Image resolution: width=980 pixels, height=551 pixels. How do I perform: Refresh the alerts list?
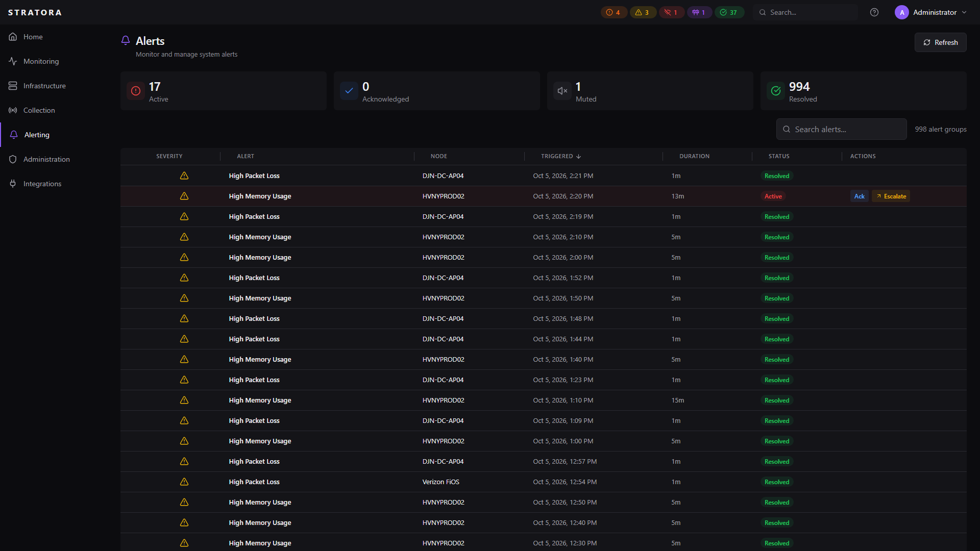coord(940,42)
